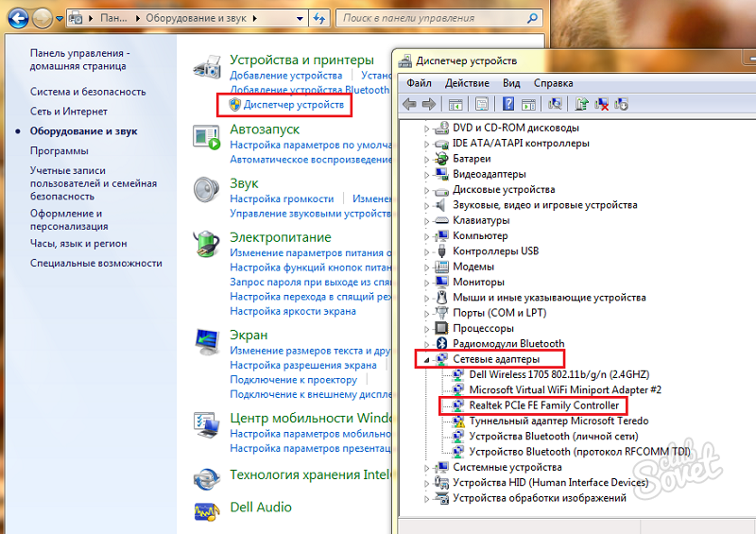The image size is (756, 534).
Task: Open the Properties toolbar icon in Device Manager
Action: tap(481, 104)
